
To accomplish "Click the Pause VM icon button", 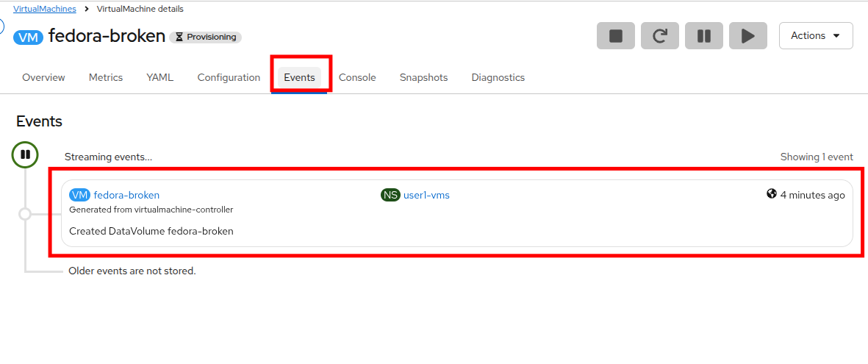I will (x=704, y=36).
